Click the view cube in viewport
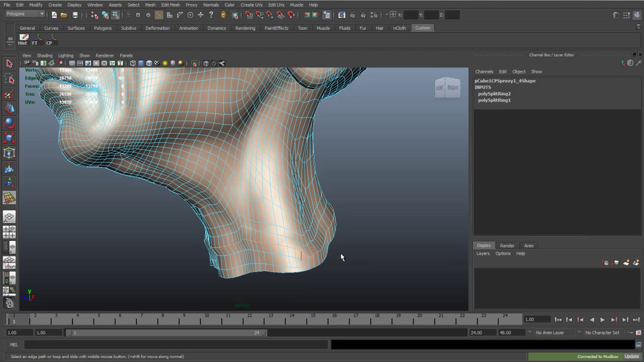This screenshot has width=644, height=362. 447,88
